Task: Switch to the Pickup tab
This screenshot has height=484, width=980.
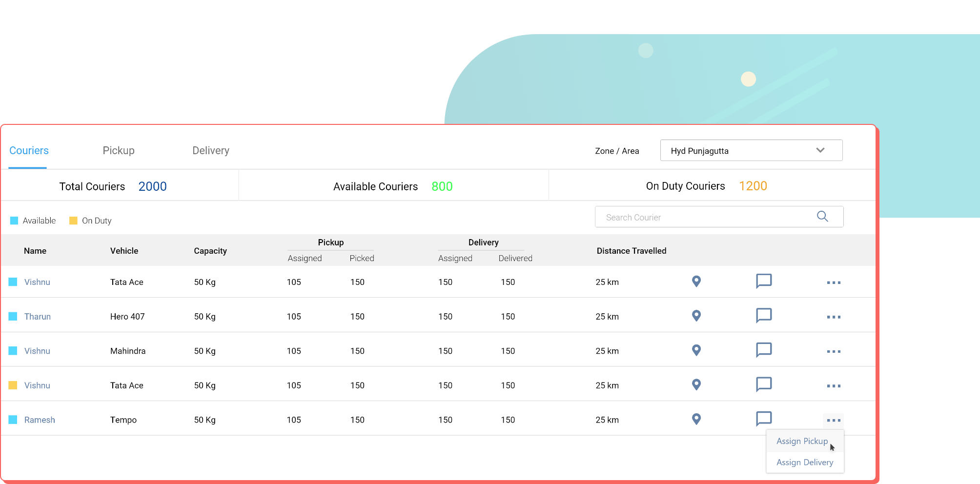Action: coord(119,151)
